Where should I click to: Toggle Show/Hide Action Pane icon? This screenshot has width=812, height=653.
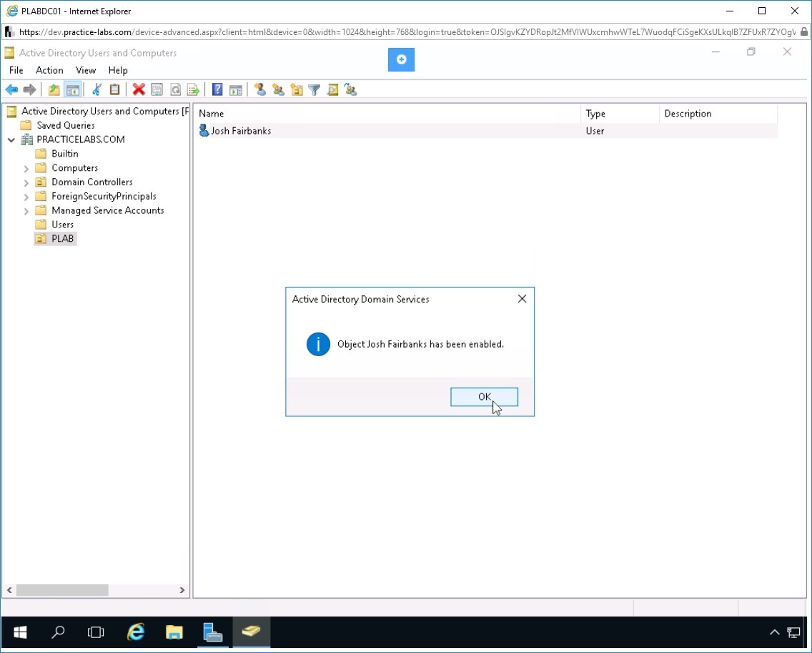coord(236,89)
